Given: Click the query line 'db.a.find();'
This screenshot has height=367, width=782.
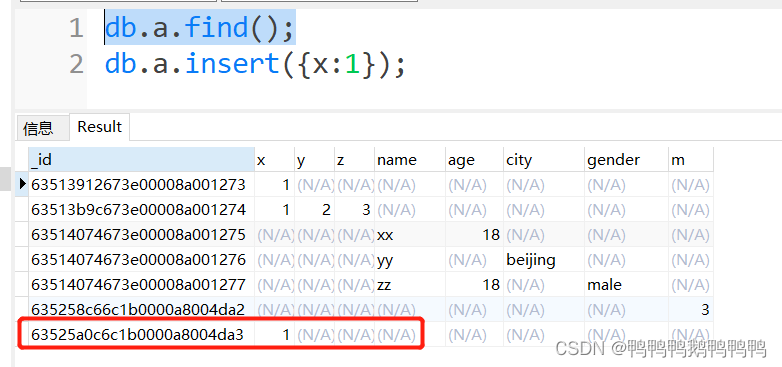Looking at the screenshot, I should pyautogui.click(x=200, y=27).
